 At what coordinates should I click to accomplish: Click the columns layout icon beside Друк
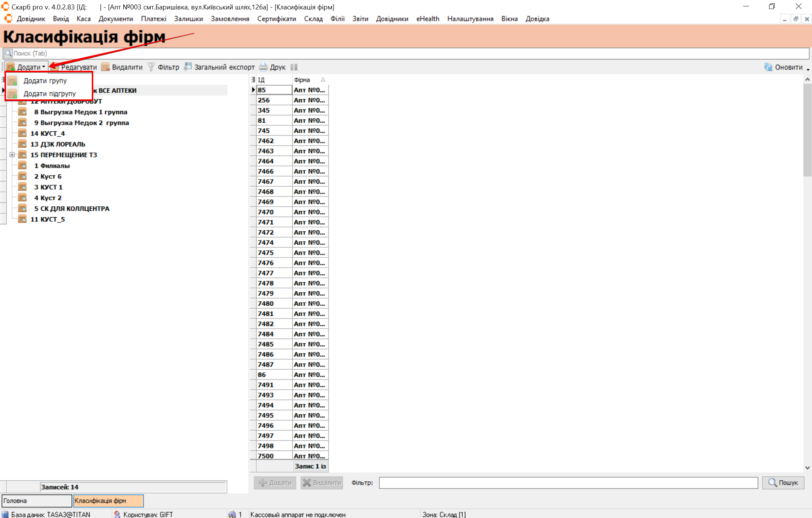[294, 67]
